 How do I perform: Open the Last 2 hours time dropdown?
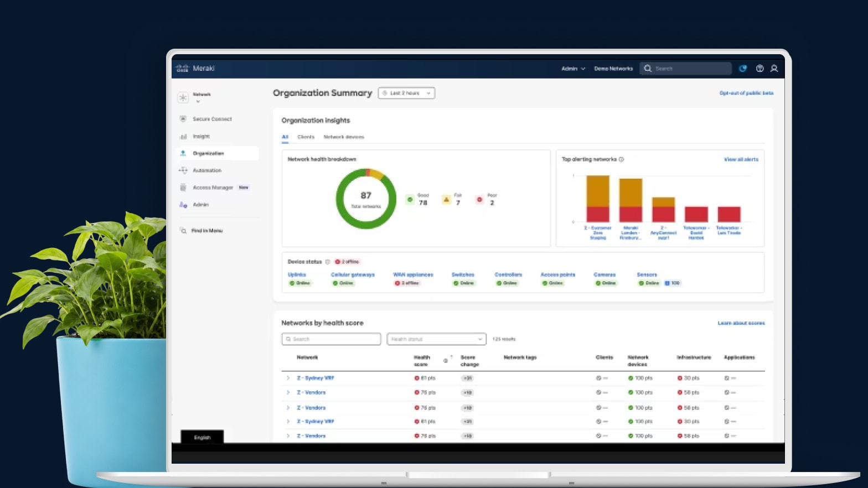coord(406,93)
